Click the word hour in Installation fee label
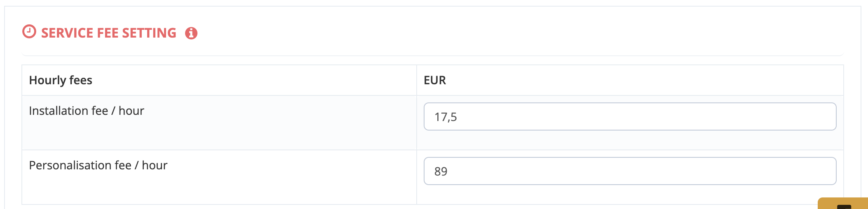The width and height of the screenshot is (868, 209). point(131,111)
